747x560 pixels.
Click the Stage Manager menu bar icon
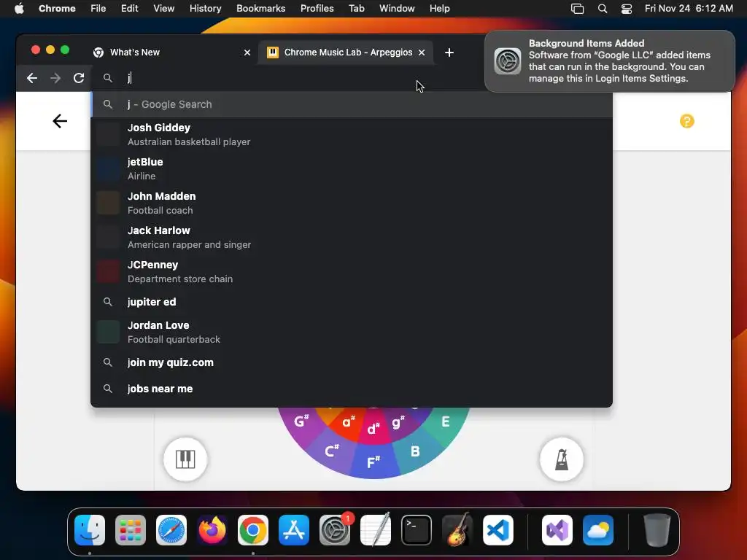pos(578,8)
